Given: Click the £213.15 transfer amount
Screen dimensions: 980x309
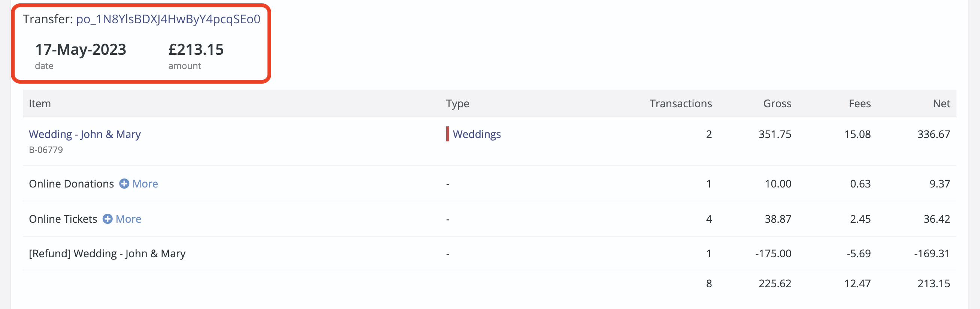Looking at the screenshot, I should (x=196, y=49).
